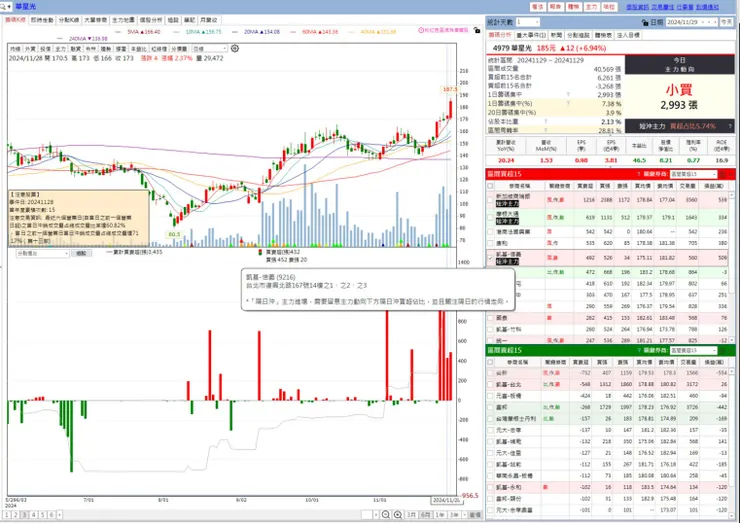Click the 主力 button in top bar
This screenshot has height=523, width=740.
click(591, 7)
